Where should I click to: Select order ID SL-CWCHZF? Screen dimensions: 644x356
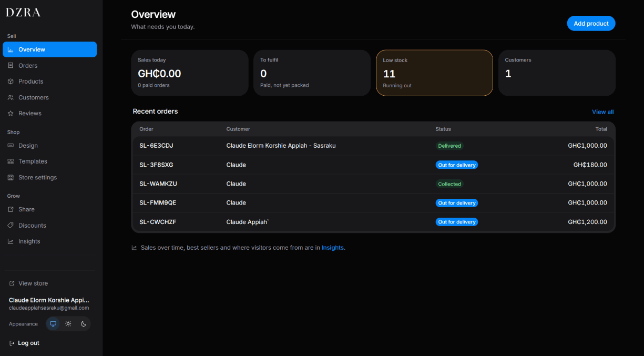pyautogui.click(x=158, y=222)
